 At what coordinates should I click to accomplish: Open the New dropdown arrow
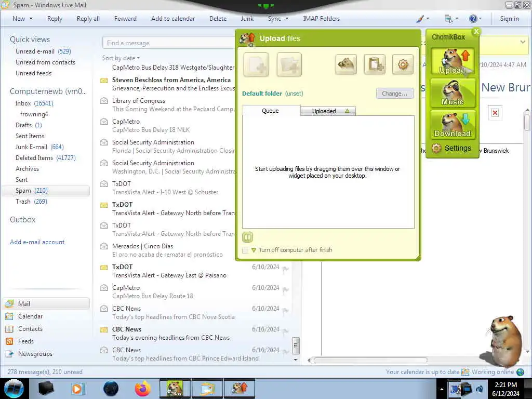coord(31,19)
